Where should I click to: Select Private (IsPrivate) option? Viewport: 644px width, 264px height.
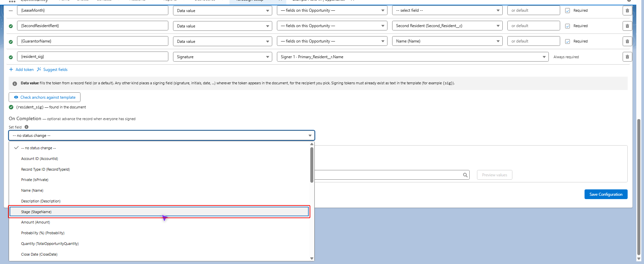point(159,180)
